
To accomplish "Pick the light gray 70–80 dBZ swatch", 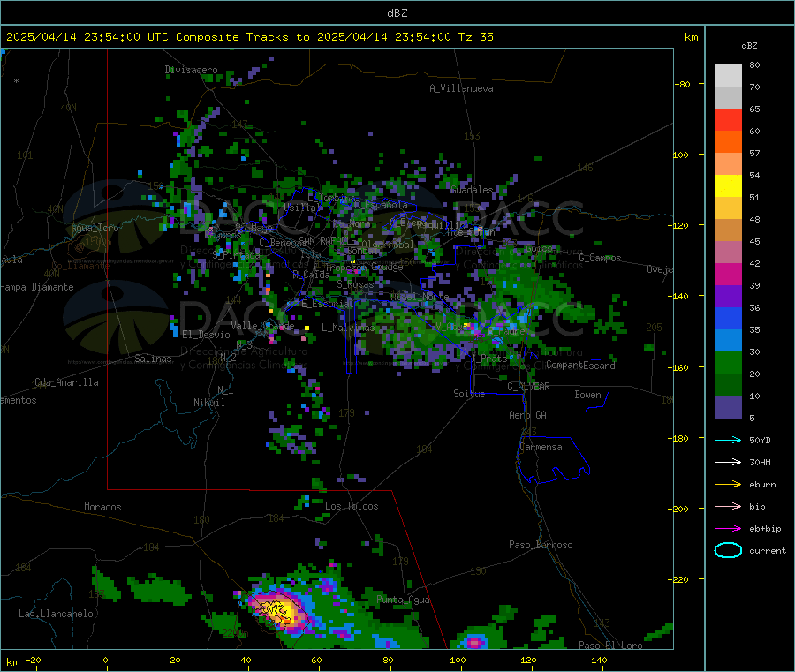I will [728, 76].
